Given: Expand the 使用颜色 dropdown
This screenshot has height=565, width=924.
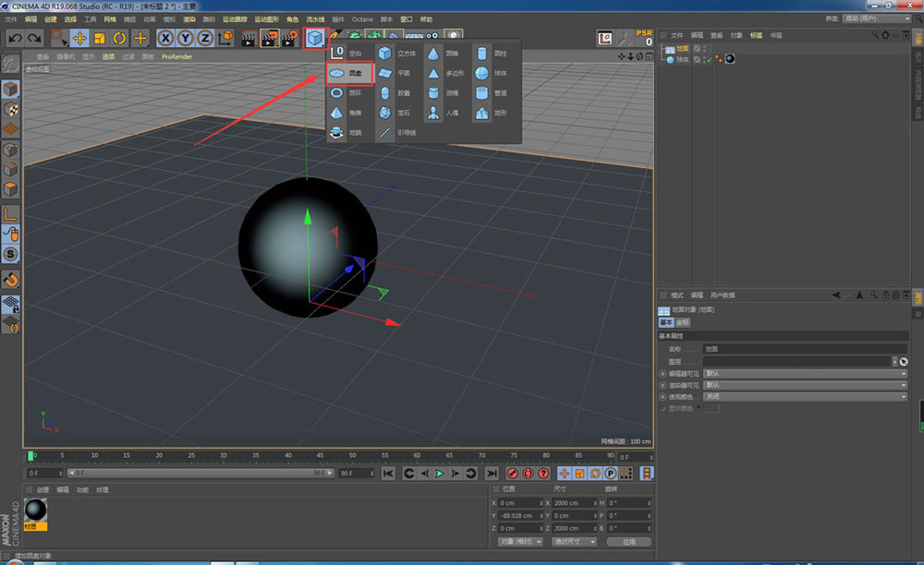Looking at the screenshot, I should coord(805,396).
